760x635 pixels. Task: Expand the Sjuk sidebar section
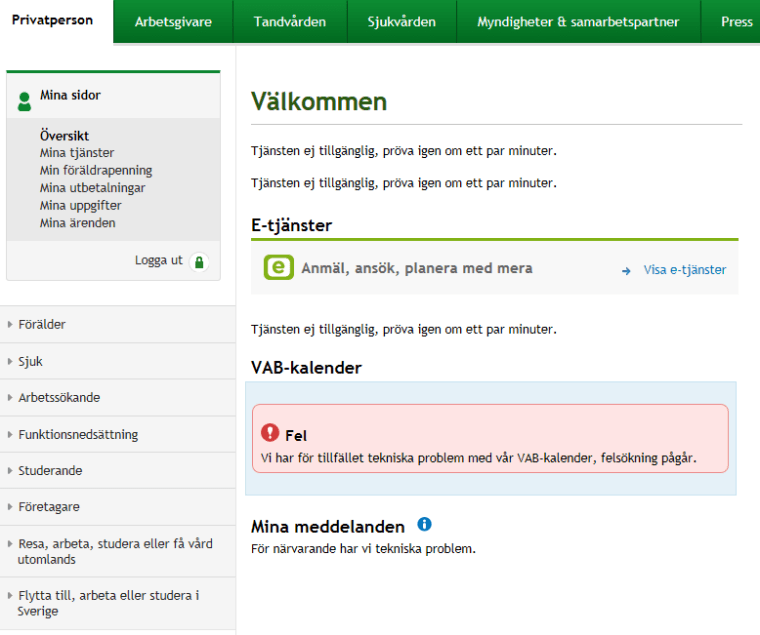pyautogui.click(x=30, y=361)
